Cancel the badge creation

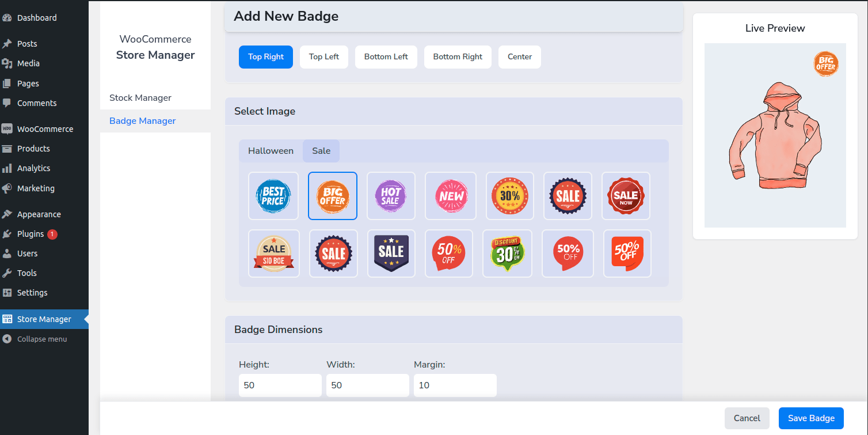coord(747,418)
